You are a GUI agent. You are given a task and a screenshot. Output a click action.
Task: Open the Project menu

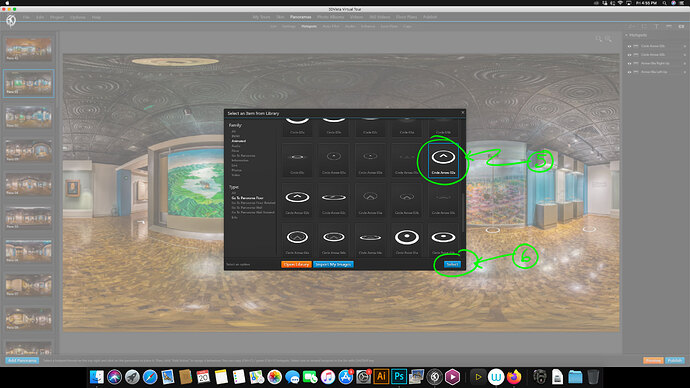click(57, 17)
